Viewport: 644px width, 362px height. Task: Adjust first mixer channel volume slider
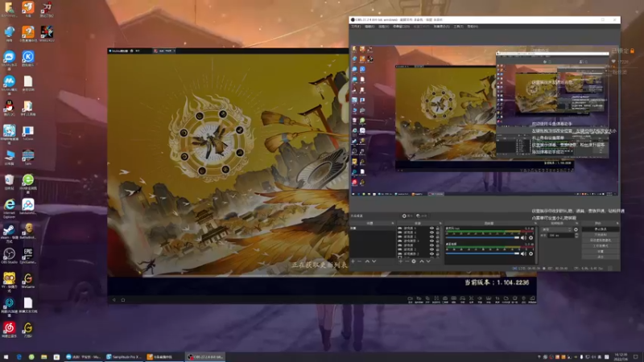[482, 237]
